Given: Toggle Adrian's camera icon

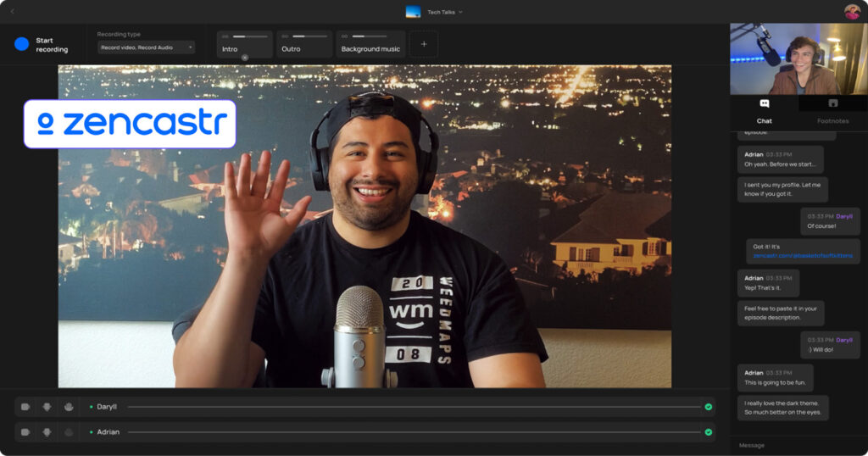Looking at the screenshot, I should click(x=25, y=432).
